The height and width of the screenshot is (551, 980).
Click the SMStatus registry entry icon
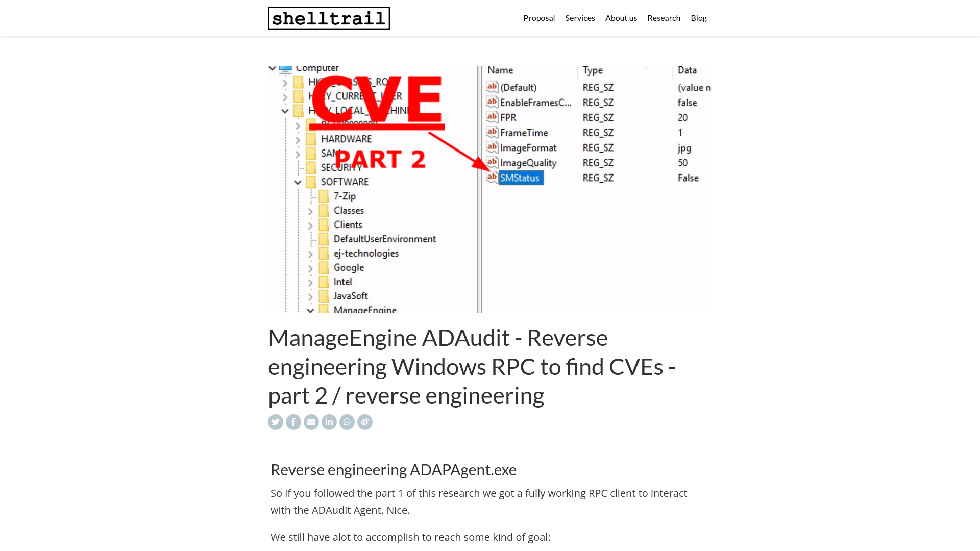491,177
